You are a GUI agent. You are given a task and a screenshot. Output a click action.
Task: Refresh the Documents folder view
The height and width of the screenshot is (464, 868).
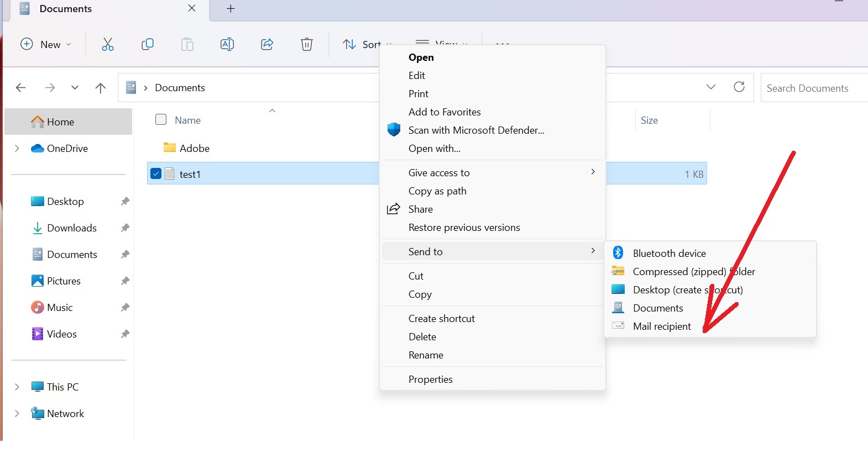(x=739, y=87)
